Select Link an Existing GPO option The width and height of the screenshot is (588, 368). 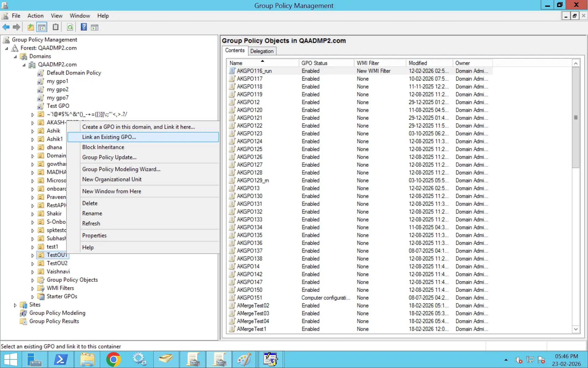point(109,137)
